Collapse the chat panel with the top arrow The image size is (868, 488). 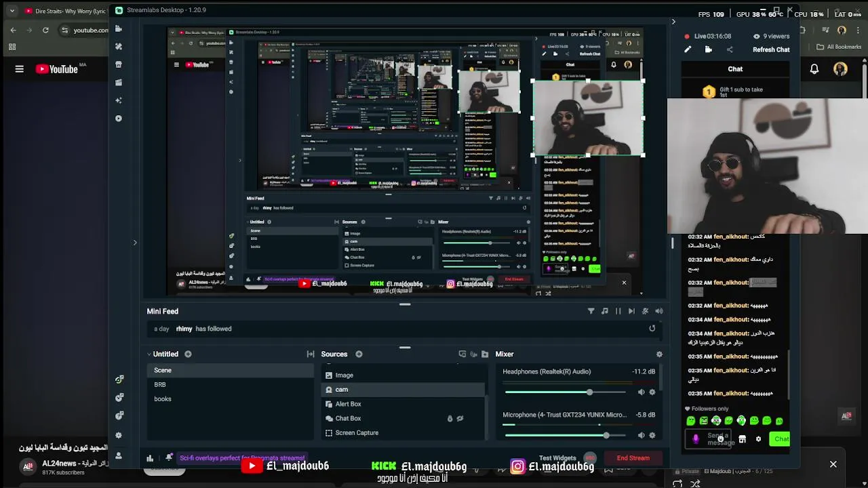(x=673, y=22)
